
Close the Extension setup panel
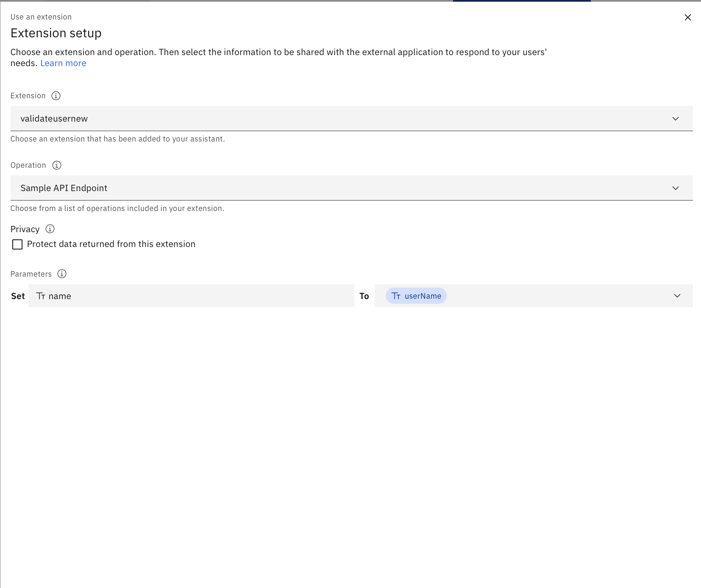coord(687,17)
